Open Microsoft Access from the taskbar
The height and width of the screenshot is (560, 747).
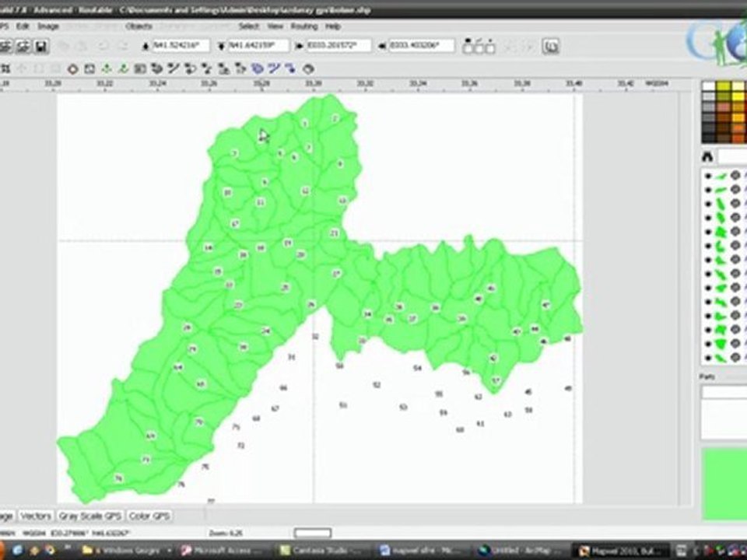tap(223, 551)
